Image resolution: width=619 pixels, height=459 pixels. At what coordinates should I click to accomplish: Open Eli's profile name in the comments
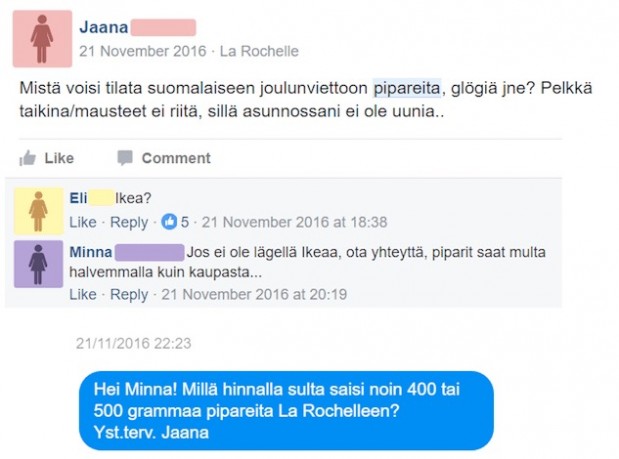[x=78, y=198]
